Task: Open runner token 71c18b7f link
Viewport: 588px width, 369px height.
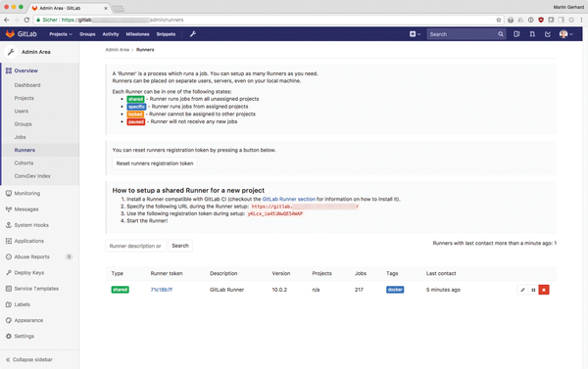Action: click(x=162, y=290)
